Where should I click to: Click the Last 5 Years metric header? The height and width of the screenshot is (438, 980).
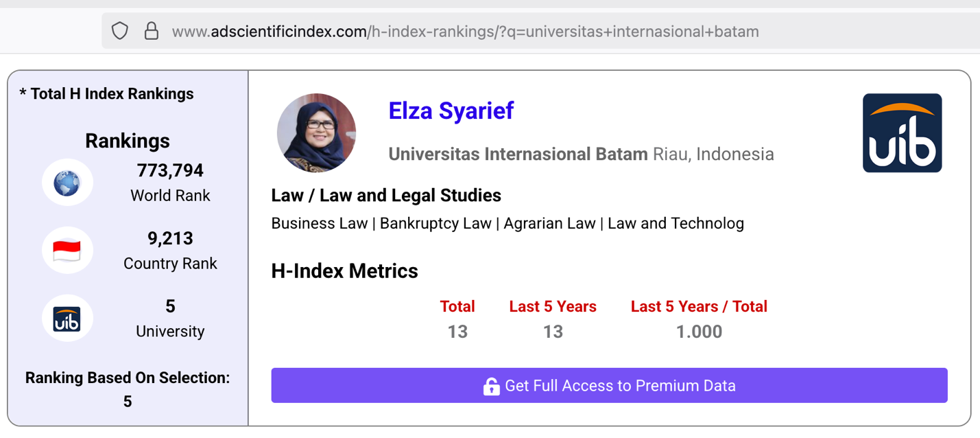click(x=553, y=306)
